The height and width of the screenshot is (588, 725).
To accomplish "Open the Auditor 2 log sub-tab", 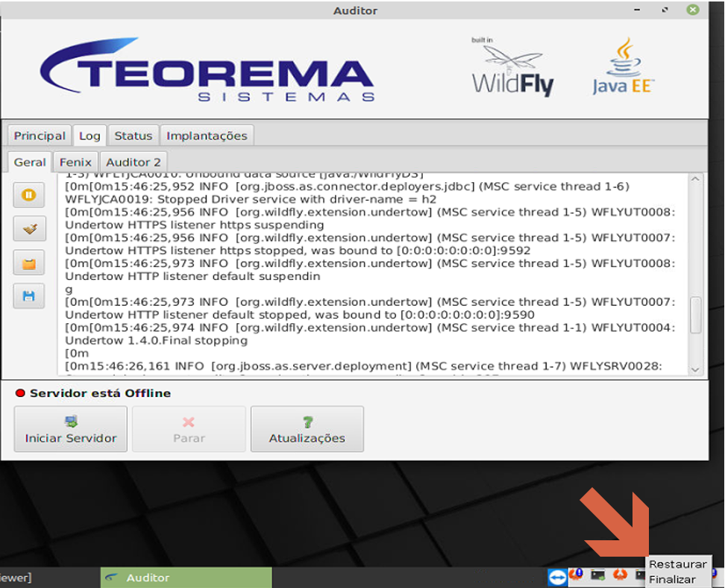I will tap(134, 163).
